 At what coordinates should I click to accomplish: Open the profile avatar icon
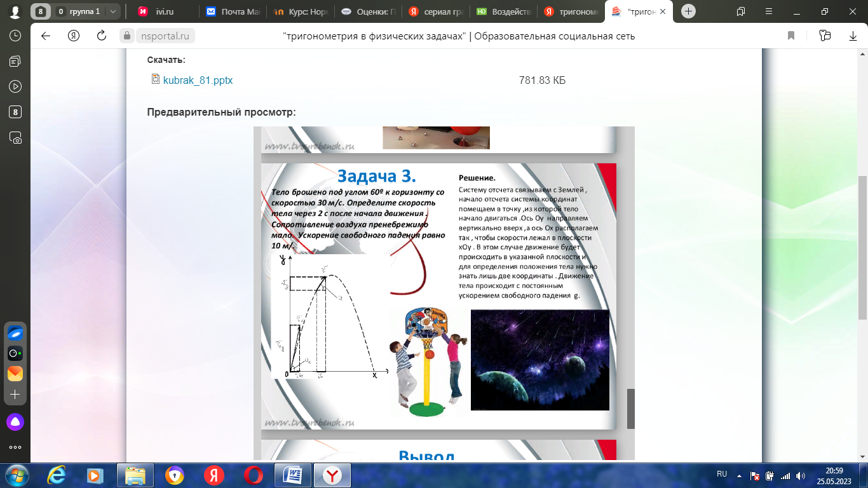(x=15, y=11)
